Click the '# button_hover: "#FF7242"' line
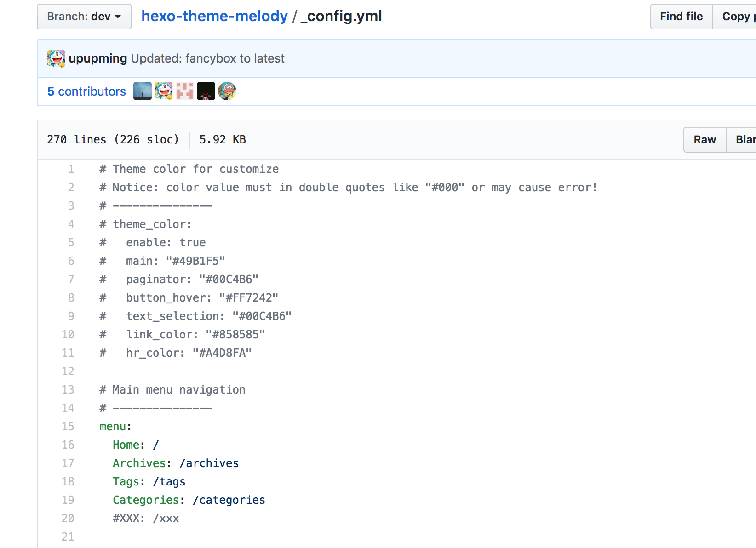Image resolution: width=756 pixels, height=548 pixels. 189,298
